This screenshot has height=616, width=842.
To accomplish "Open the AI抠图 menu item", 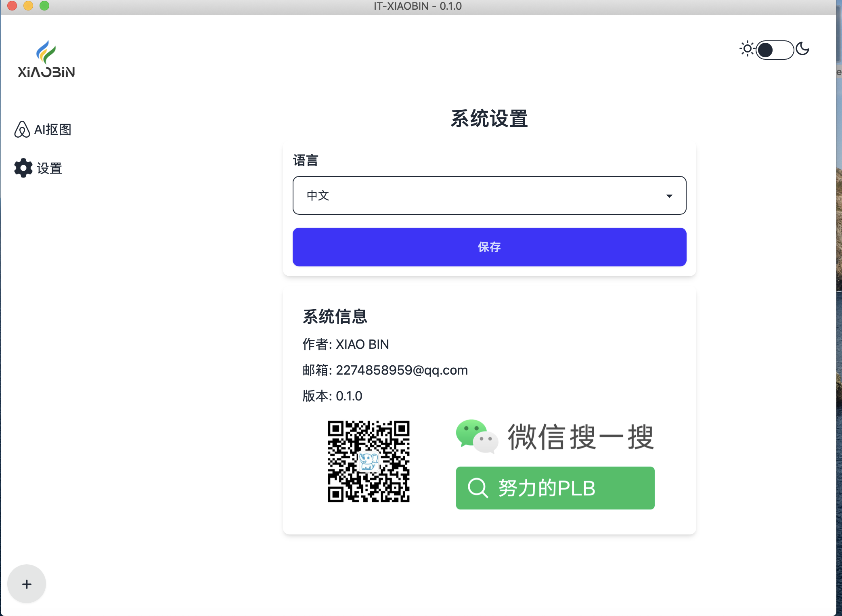I will (x=52, y=130).
